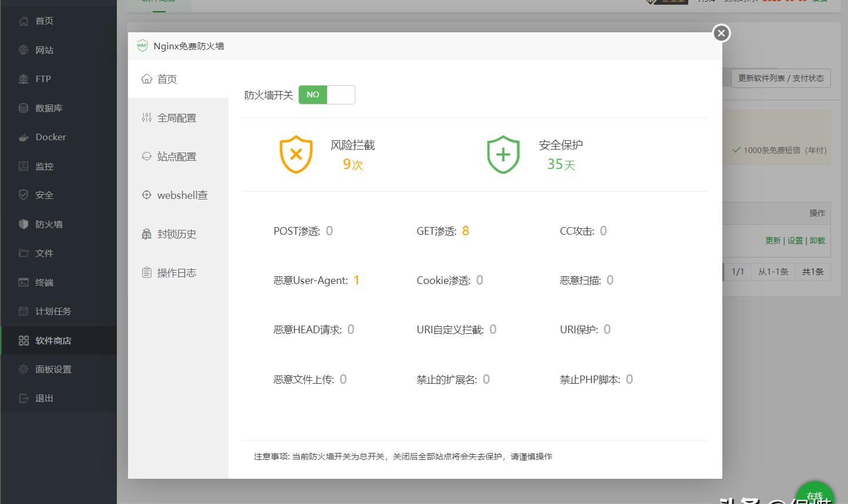Open 操作日志 tab in the dialog

[178, 272]
